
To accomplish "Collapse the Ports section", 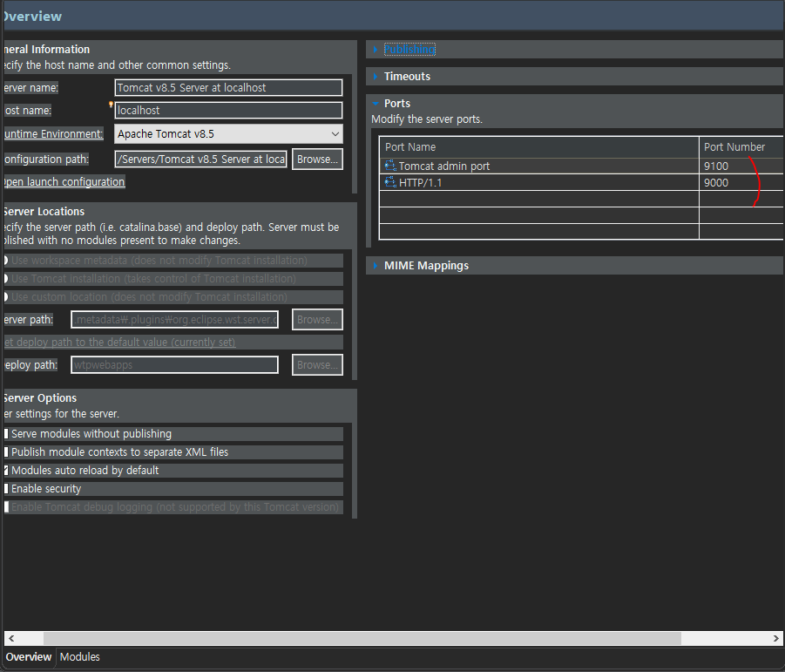I will click(x=375, y=103).
